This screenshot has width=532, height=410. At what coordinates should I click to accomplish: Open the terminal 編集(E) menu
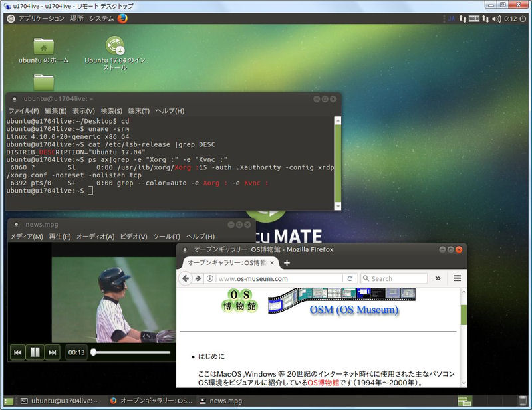tap(56, 111)
